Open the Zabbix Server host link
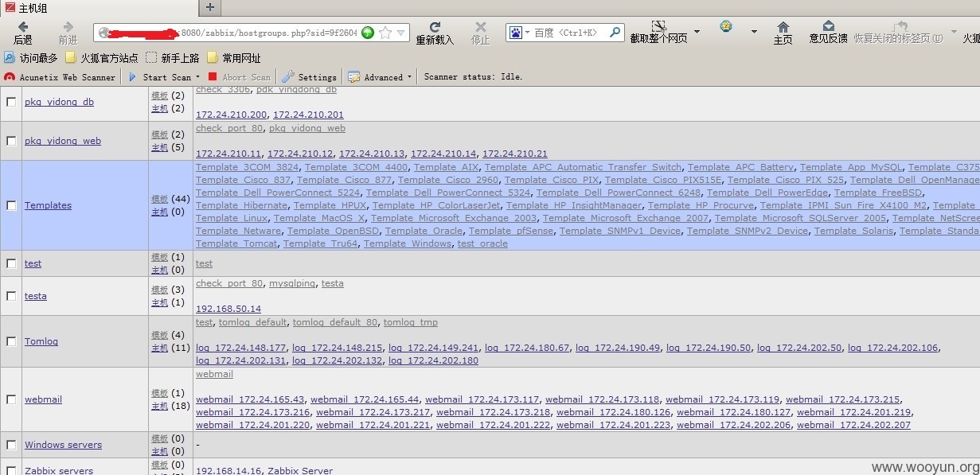 pos(300,470)
